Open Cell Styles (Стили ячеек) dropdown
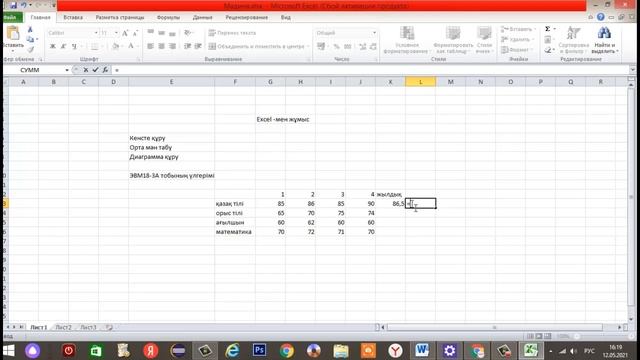 484,40
